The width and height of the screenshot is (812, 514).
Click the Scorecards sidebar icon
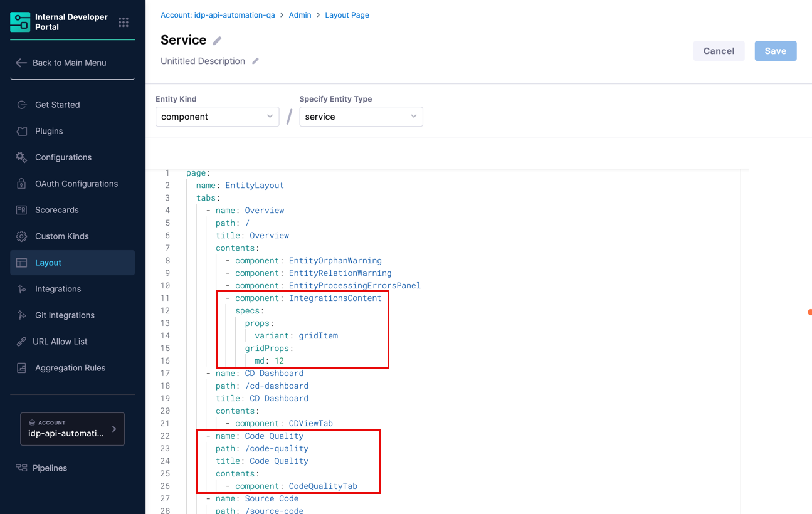[22, 210]
